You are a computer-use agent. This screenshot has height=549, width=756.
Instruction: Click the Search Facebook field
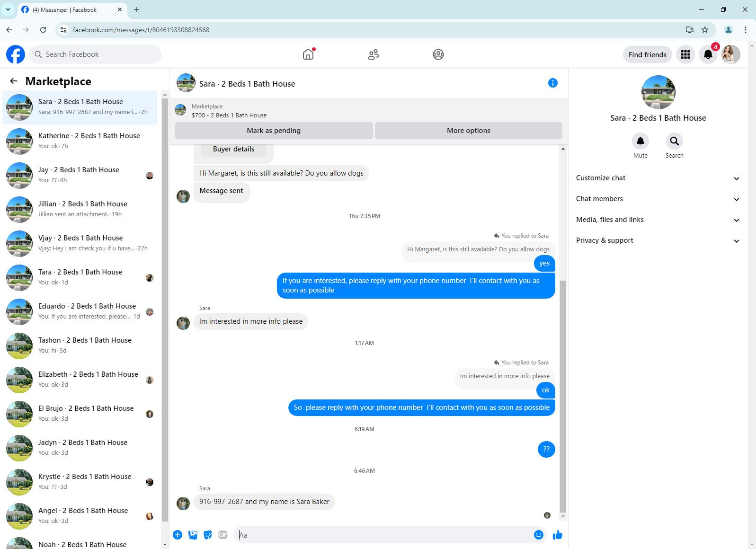[95, 54]
